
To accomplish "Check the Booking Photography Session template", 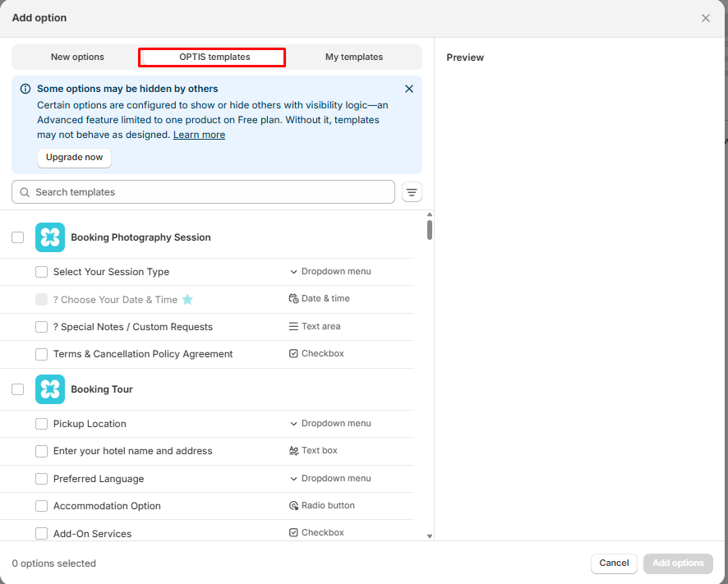I will click(x=17, y=237).
